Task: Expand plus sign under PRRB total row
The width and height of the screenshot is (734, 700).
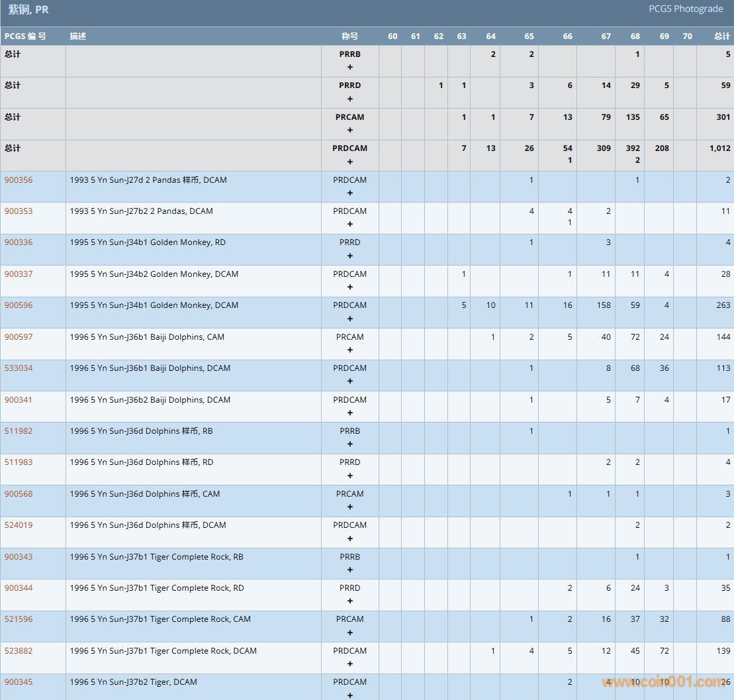Action: [x=350, y=67]
